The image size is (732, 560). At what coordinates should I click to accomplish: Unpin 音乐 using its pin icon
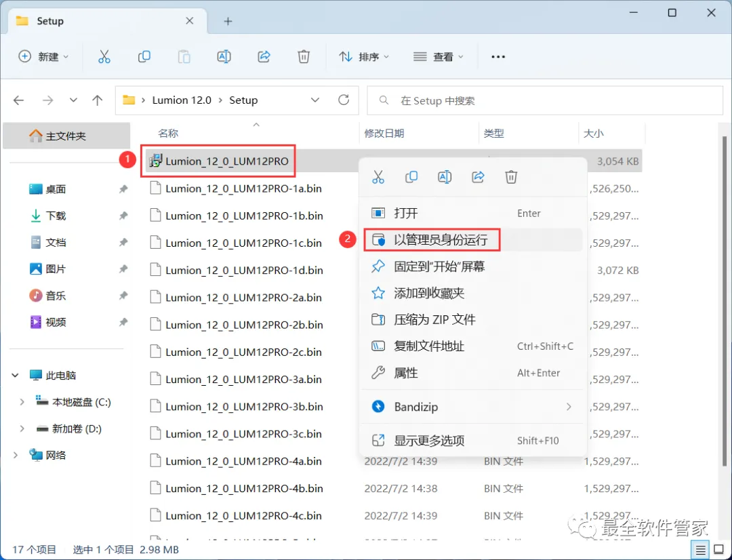[x=123, y=296]
